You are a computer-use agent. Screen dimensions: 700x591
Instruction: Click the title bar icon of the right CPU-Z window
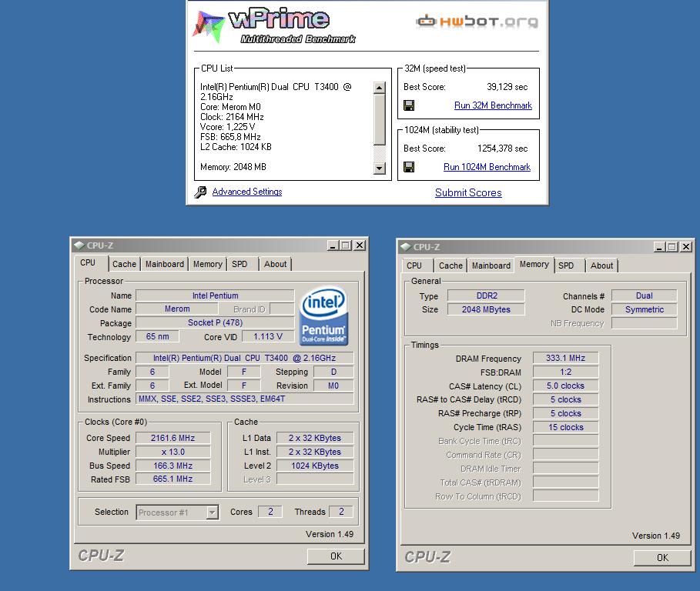[x=406, y=247]
